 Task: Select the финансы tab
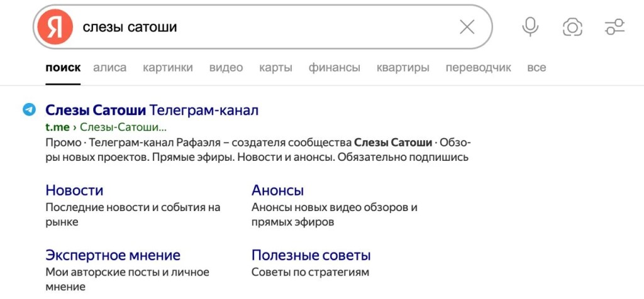334,68
